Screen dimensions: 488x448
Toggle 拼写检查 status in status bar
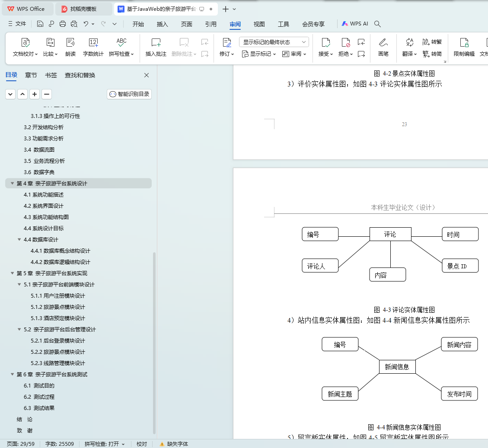pos(105,444)
